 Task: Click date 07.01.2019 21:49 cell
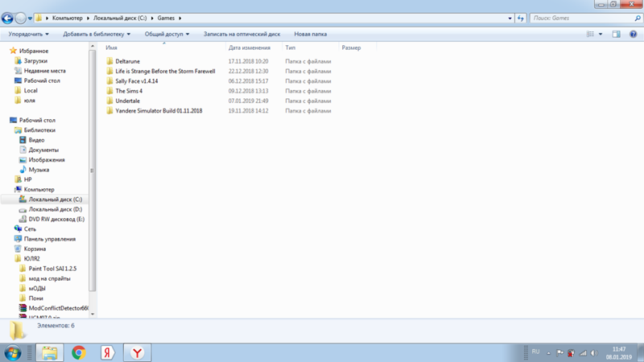(x=248, y=101)
